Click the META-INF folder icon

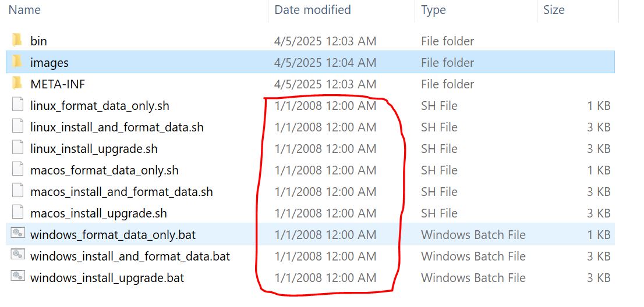(17, 84)
